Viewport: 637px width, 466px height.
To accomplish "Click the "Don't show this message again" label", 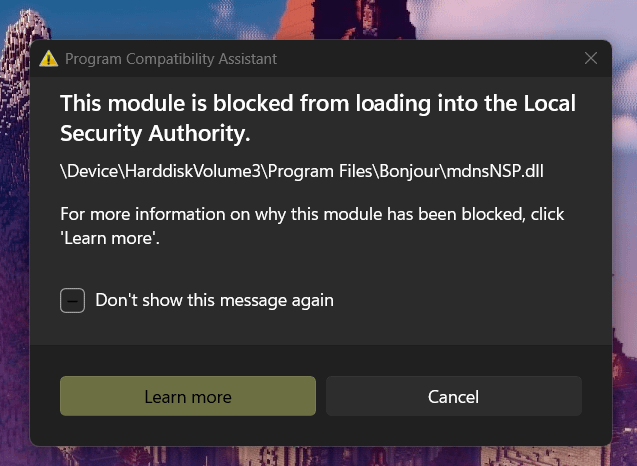I will click(214, 300).
